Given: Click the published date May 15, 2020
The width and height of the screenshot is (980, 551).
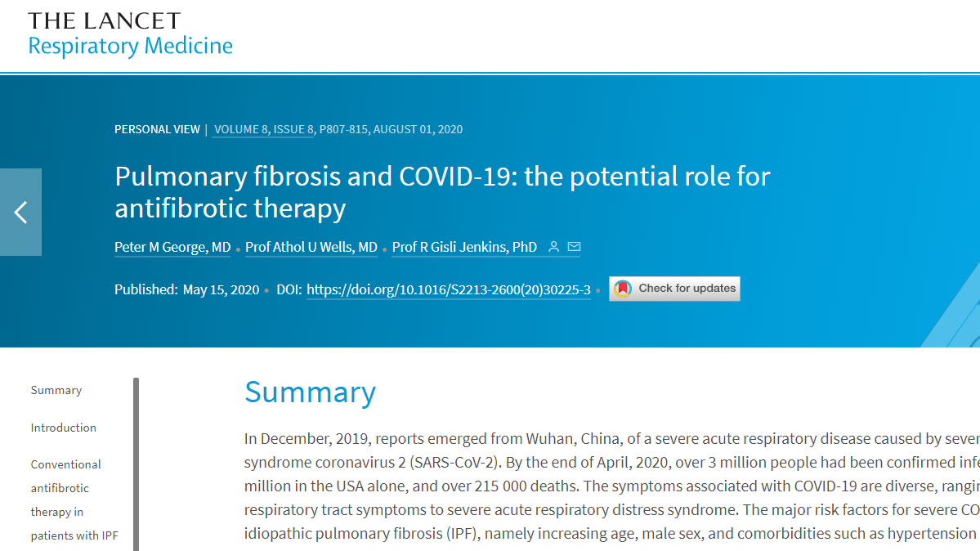Looking at the screenshot, I should (221, 289).
